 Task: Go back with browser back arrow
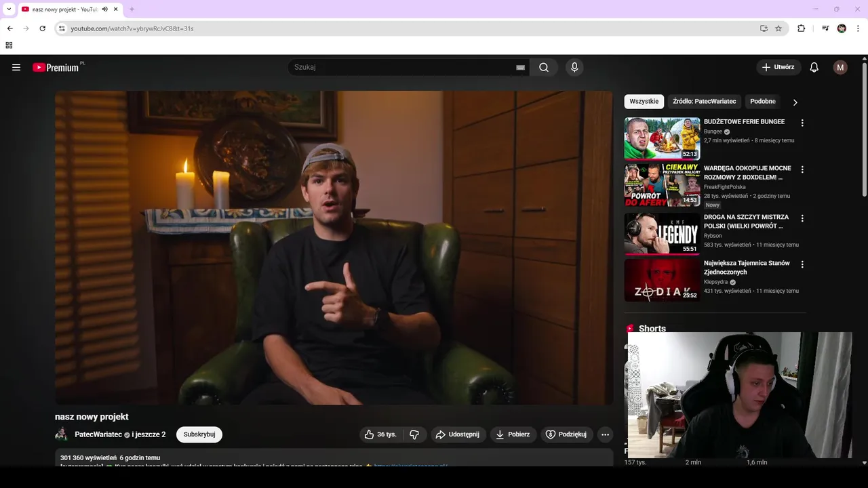click(x=9, y=28)
